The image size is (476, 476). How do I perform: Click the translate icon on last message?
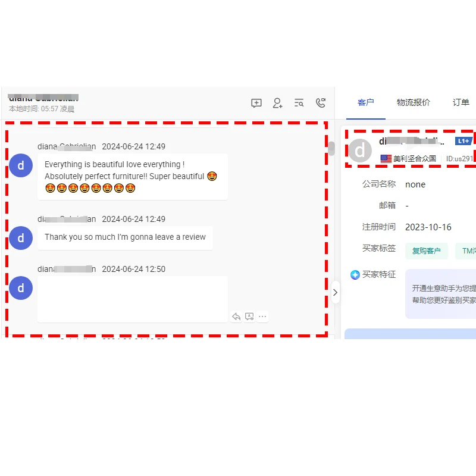click(249, 317)
